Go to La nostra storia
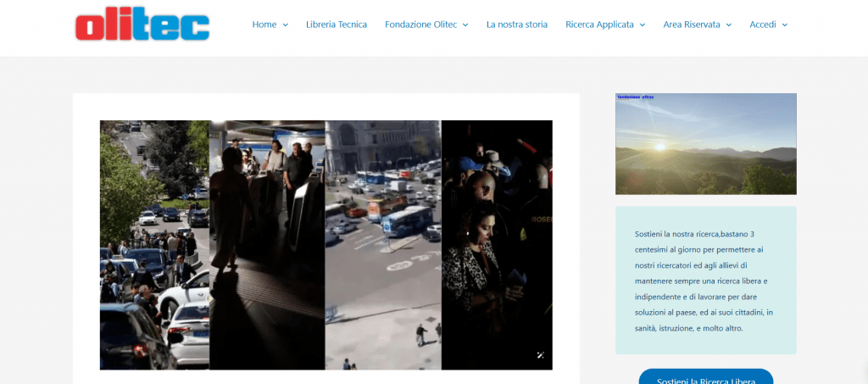Image resolution: width=868 pixels, height=384 pixels. 517,25
